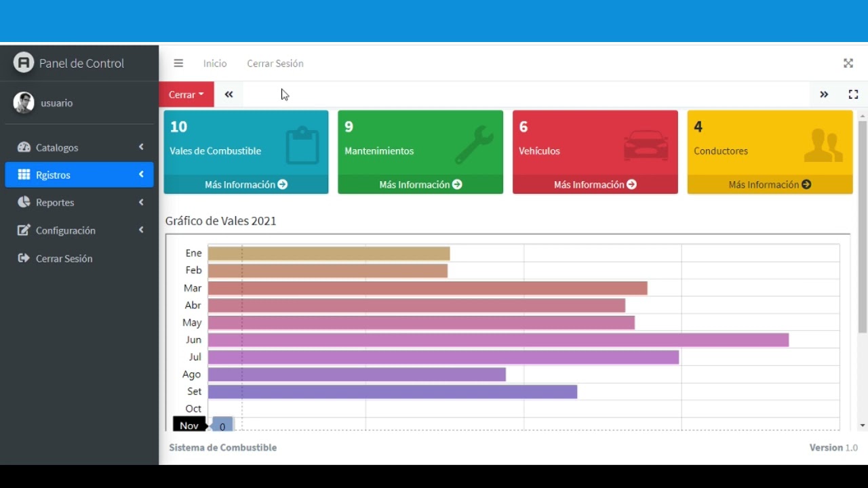Expand the Catalogos menu arrow
868x488 pixels.
coord(141,147)
